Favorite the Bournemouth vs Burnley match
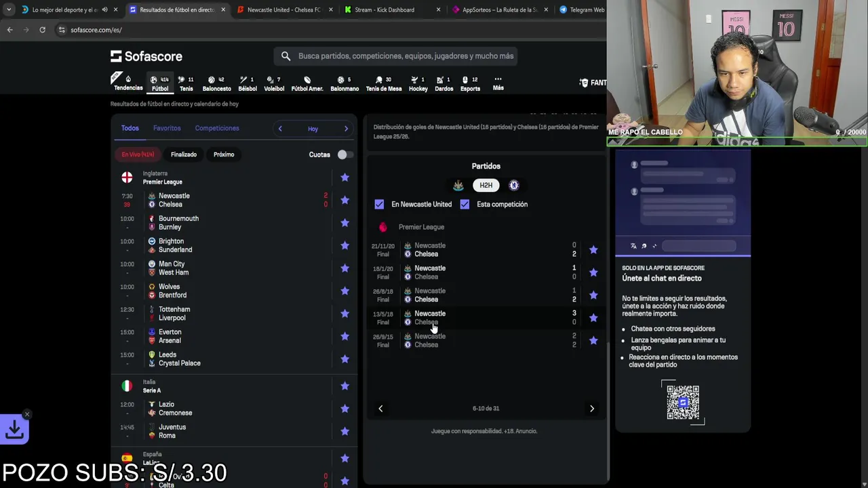This screenshot has width=868, height=488. coord(344,223)
